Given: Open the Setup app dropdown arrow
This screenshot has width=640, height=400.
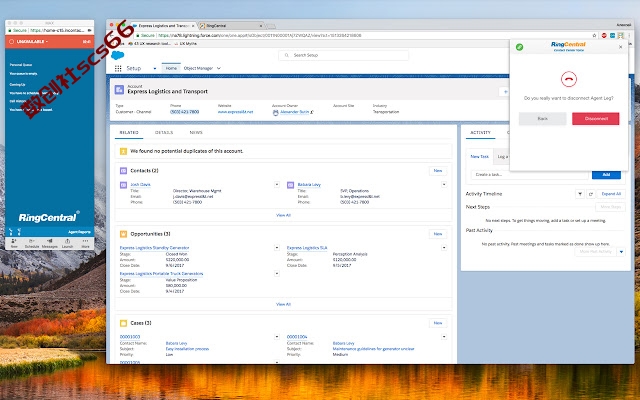Looking at the screenshot, I should 155,69.
